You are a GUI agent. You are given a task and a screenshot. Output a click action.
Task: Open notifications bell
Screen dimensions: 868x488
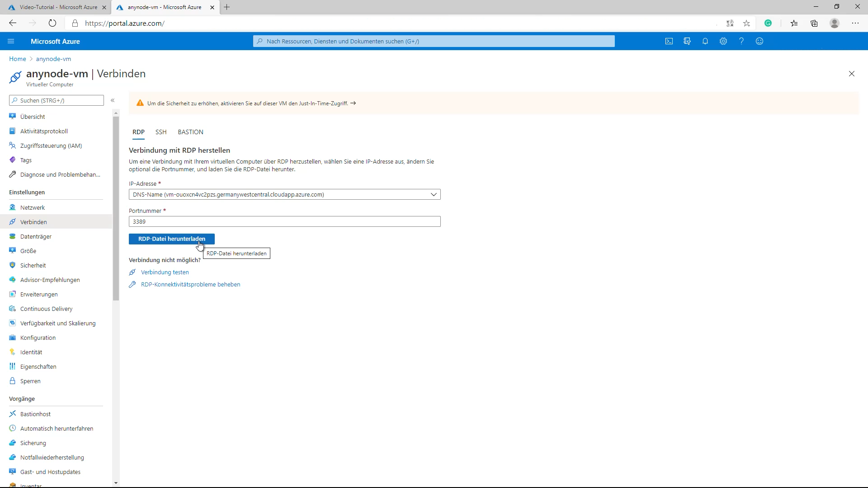[705, 41]
